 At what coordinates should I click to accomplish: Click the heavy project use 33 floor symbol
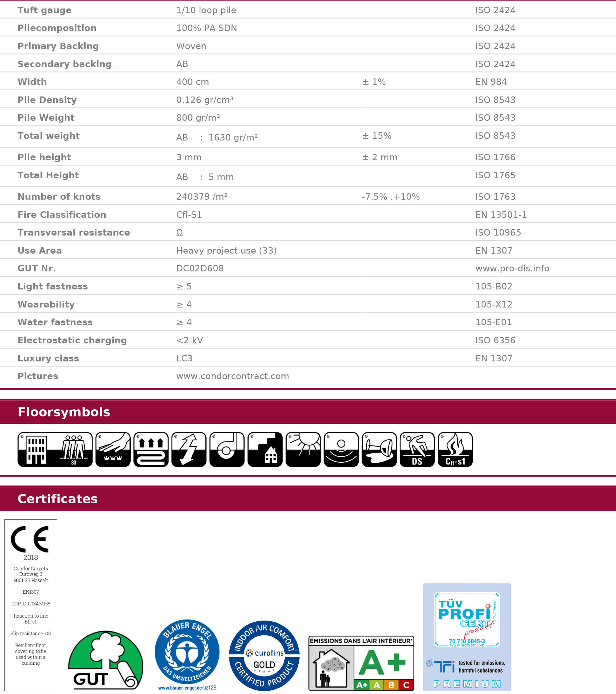click(55, 449)
